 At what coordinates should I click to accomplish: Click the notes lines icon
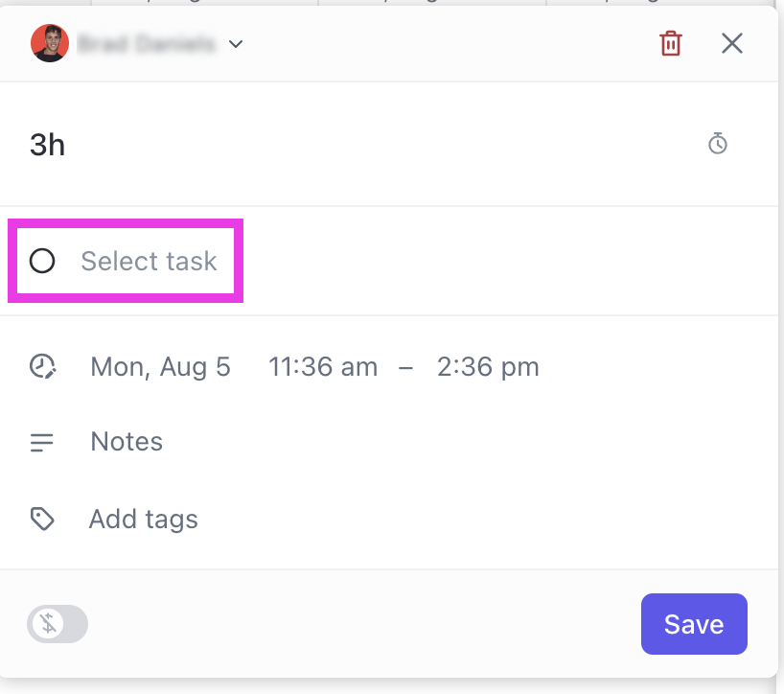point(42,442)
